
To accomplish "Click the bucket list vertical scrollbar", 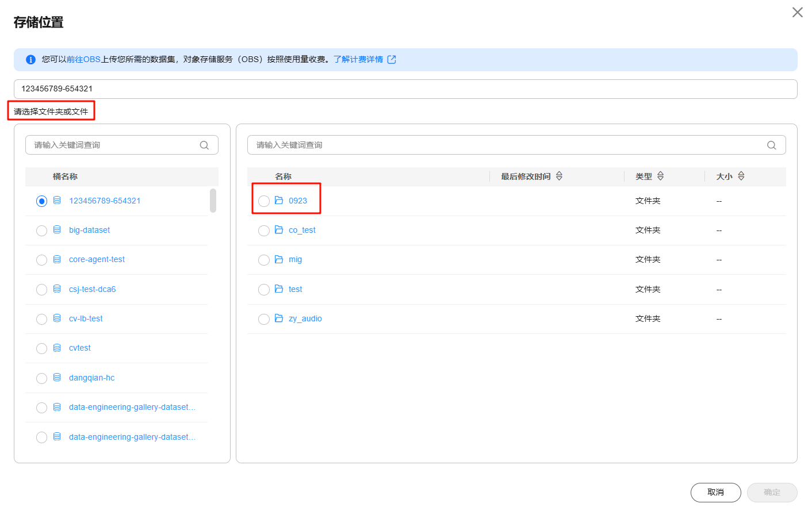I will (x=213, y=201).
